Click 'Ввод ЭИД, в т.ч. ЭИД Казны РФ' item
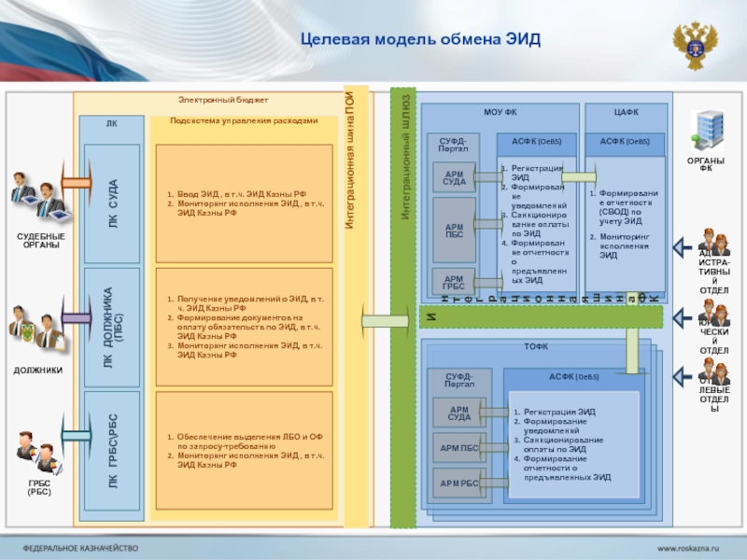 point(242,194)
